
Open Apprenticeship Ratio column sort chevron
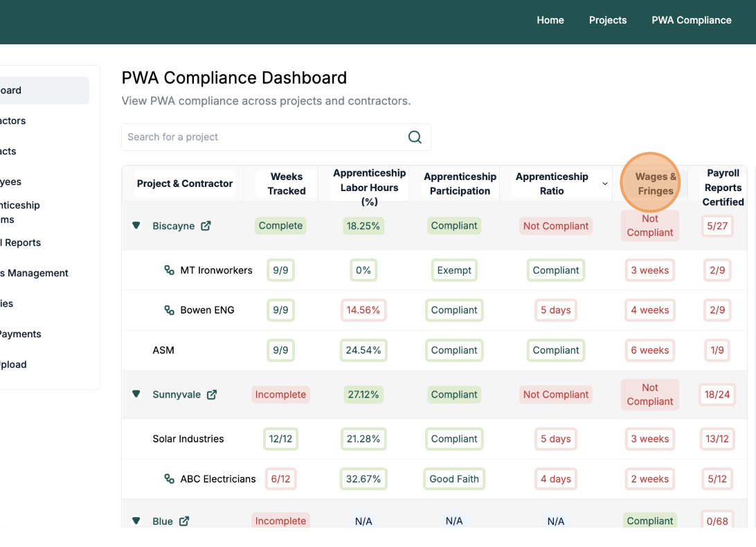pos(605,184)
